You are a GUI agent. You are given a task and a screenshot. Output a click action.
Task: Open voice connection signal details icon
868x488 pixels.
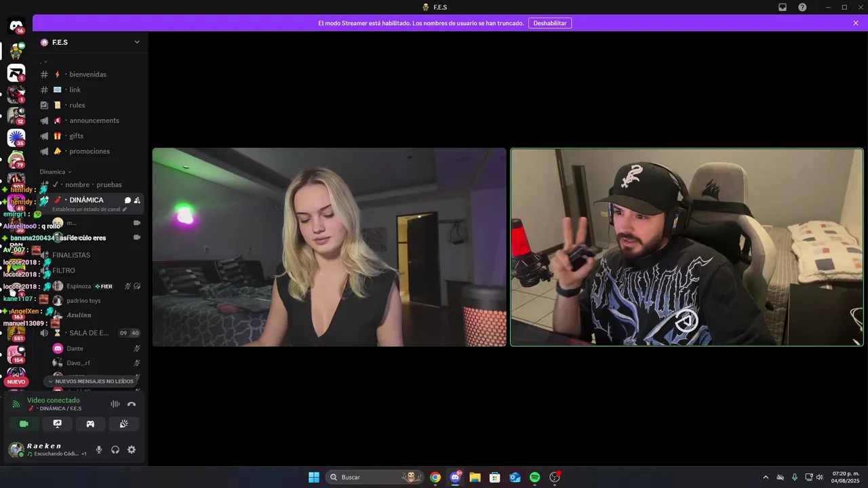pyautogui.click(x=16, y=404)
